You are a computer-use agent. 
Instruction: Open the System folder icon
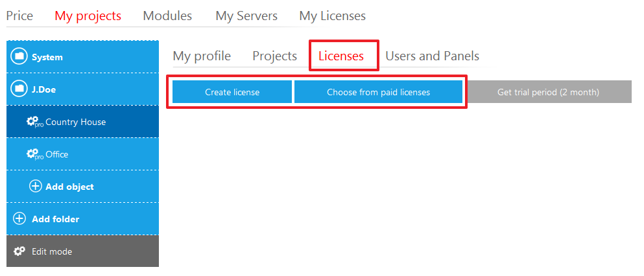click(19, 56)
